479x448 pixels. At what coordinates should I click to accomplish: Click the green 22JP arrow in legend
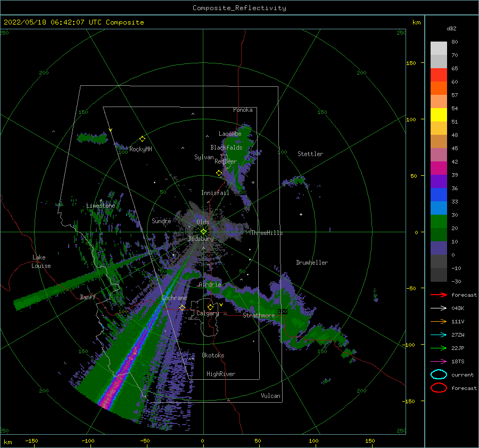[439, 348]
